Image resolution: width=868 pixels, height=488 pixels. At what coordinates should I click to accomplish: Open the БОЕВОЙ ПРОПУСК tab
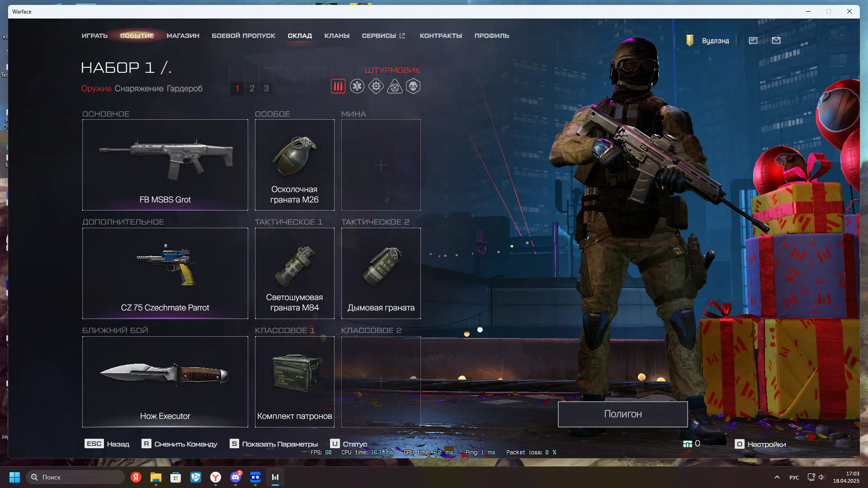(244, 36)
